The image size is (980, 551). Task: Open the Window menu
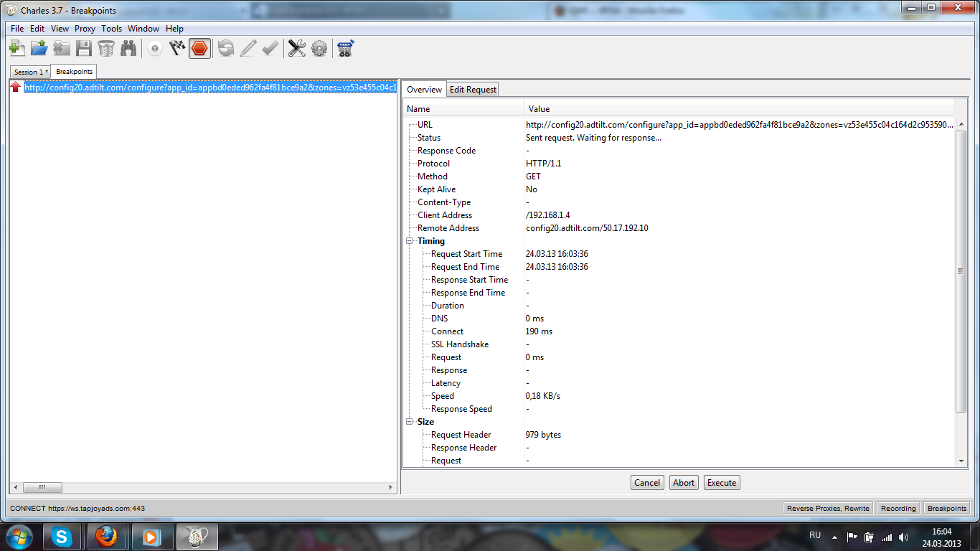143,29
